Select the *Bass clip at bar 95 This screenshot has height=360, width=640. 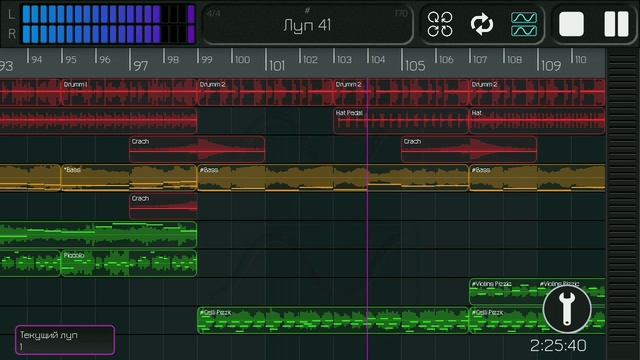pos(129,178)
